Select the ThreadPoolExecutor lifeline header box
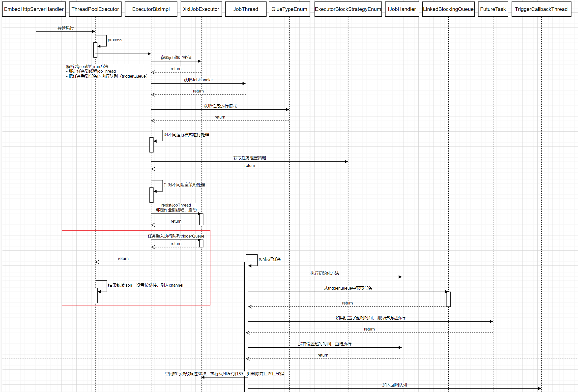 pos(95,9)
